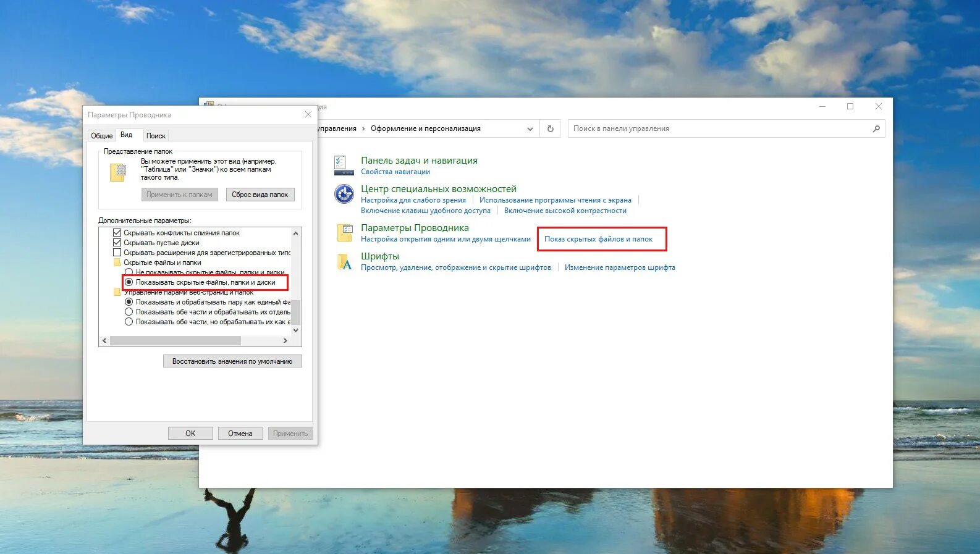Screen dimensions: 980x554
Task: Close the Control Panel window
Action: 878,106
